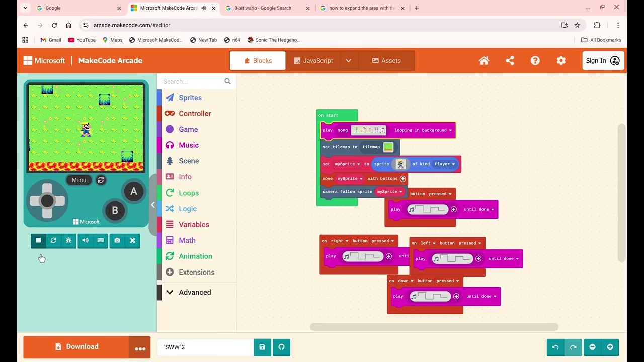Click the Sign In button
644x362 pixels.
point(603,61)
